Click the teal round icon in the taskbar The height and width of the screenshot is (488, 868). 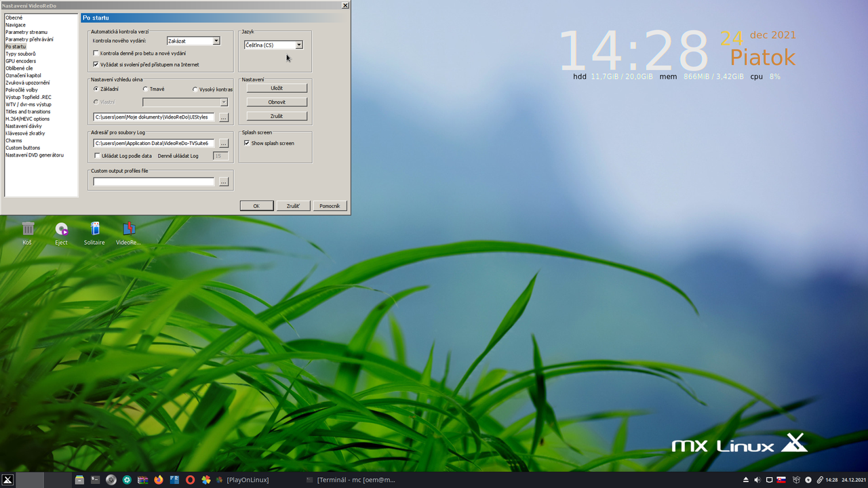(127, 480)
